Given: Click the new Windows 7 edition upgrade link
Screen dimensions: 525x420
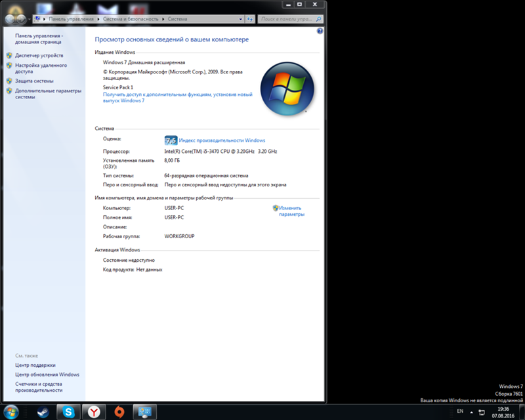Looking at the screenshot, I should click(x=177, y=98).
